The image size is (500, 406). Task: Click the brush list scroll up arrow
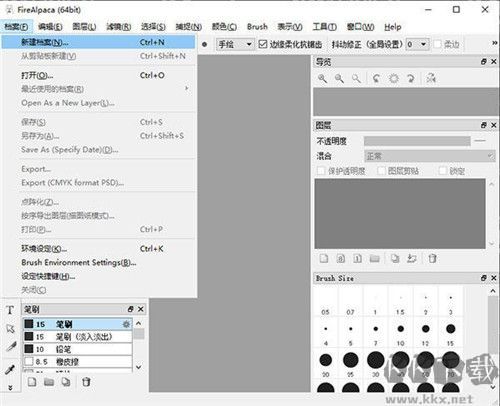139,323
